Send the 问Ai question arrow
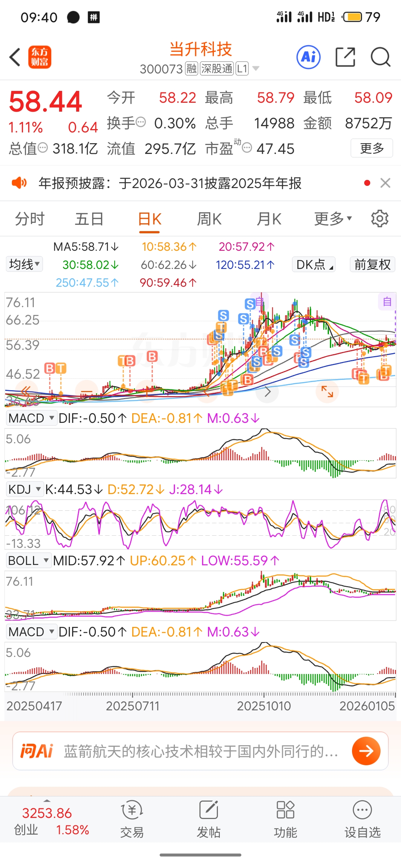401x868 pixels. tap(366, 751)
